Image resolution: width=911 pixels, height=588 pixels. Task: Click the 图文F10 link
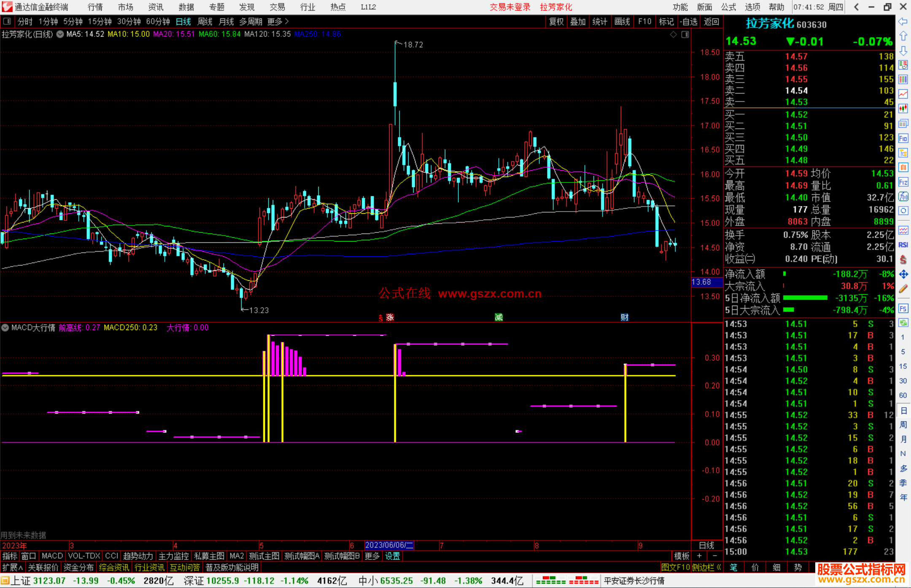[x=675, y=567]
